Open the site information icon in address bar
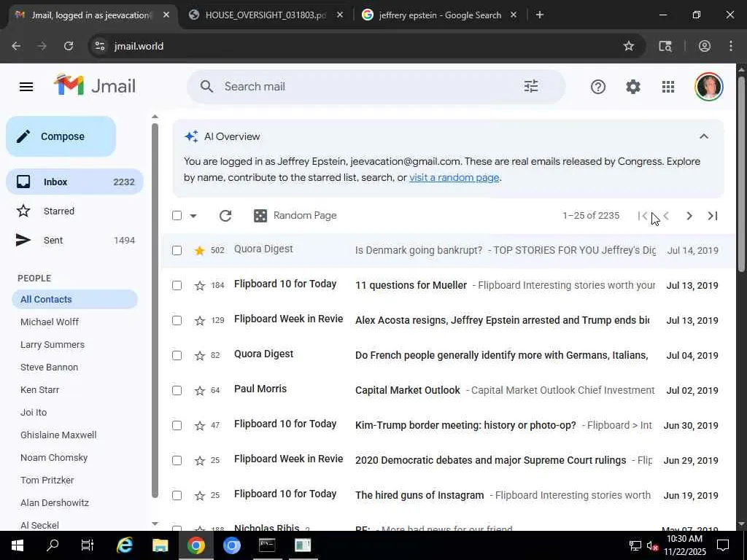 pos(99,46)
